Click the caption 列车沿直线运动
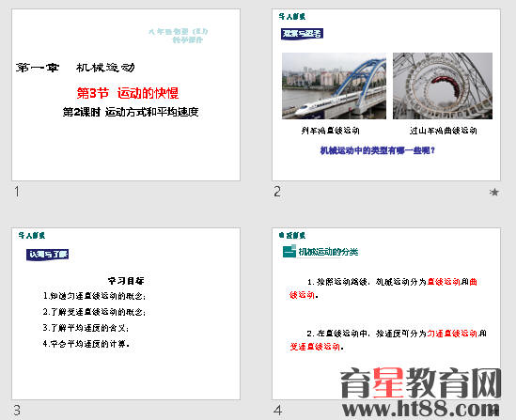The width and height of the screenshot is (516, 420). tap(330, 131)
